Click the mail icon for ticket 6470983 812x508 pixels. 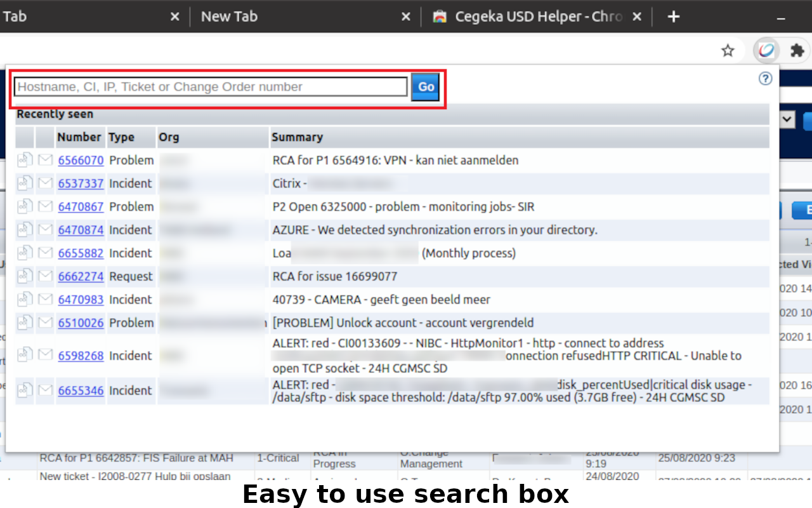[45, 299]
